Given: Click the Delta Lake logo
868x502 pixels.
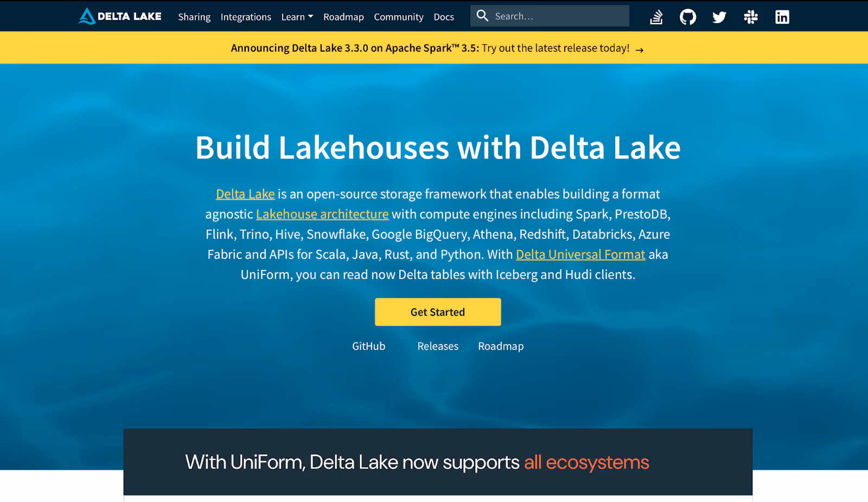Looking at the screenshot, I should point(119,16).
